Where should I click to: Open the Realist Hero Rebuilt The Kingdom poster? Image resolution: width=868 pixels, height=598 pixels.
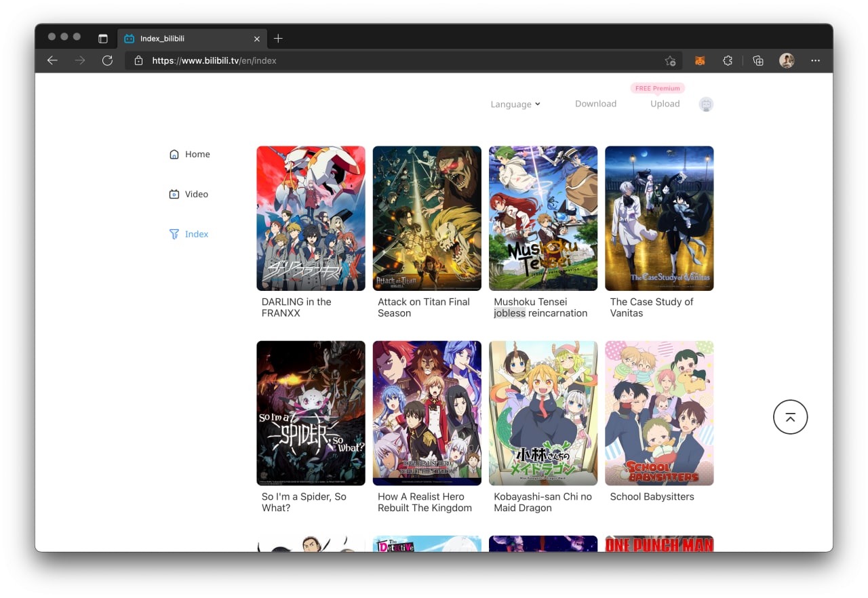[427, 413]
